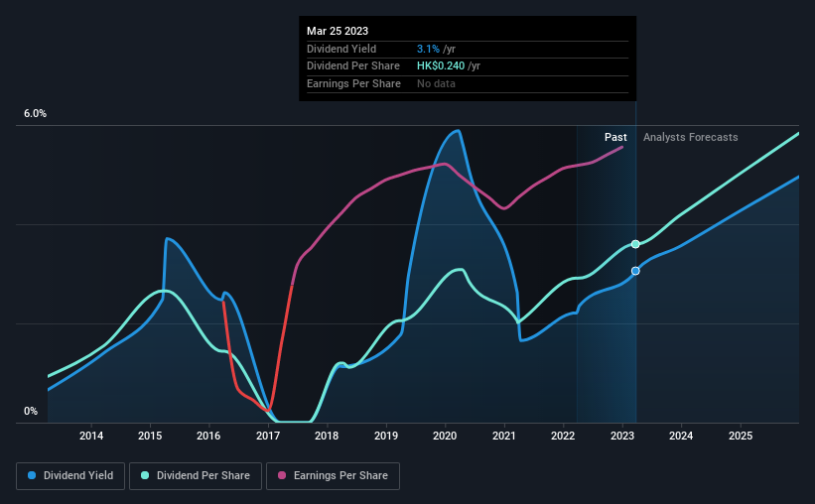Click the 2025 x-axis year label
The height and width of the screenshot is (504, 815).
[x=741, y=436]
